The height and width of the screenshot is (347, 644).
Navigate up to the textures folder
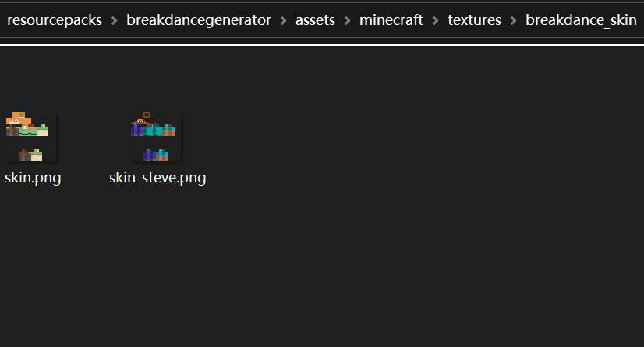point(474,20)
